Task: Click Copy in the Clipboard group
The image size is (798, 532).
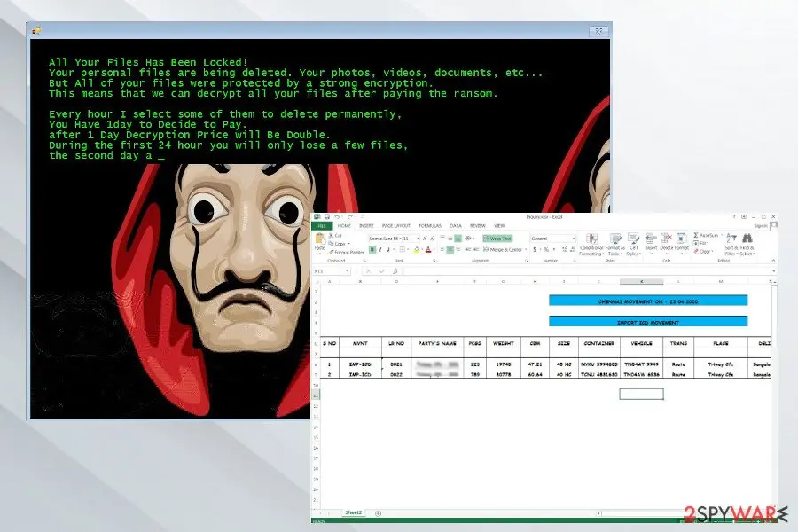Action: click(x=337, y=244)
